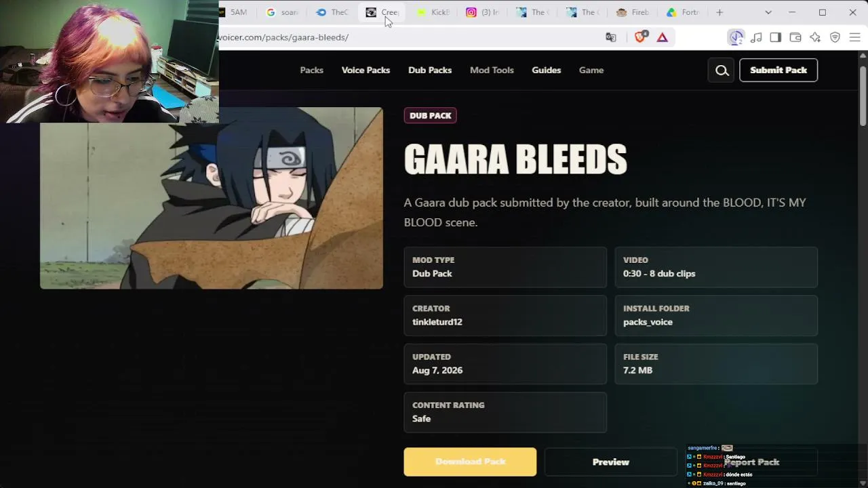The width and height of the screenshot is (868, 488).
Task: Click the pack description starting 'A Gaara dub pack'
Action: pos(605,212)
